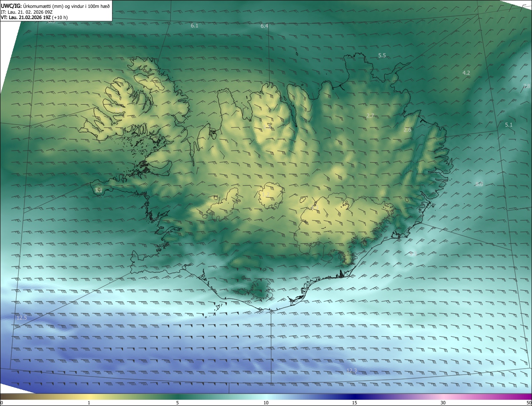Click the precipitation value 12.5 in the southwest ocean
This screenshot has width=532, height=406.
pyautogui.click(x=22, y=318)
